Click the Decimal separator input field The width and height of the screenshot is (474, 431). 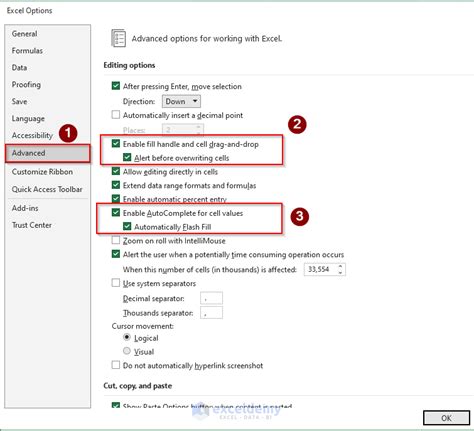coord(211,298)
